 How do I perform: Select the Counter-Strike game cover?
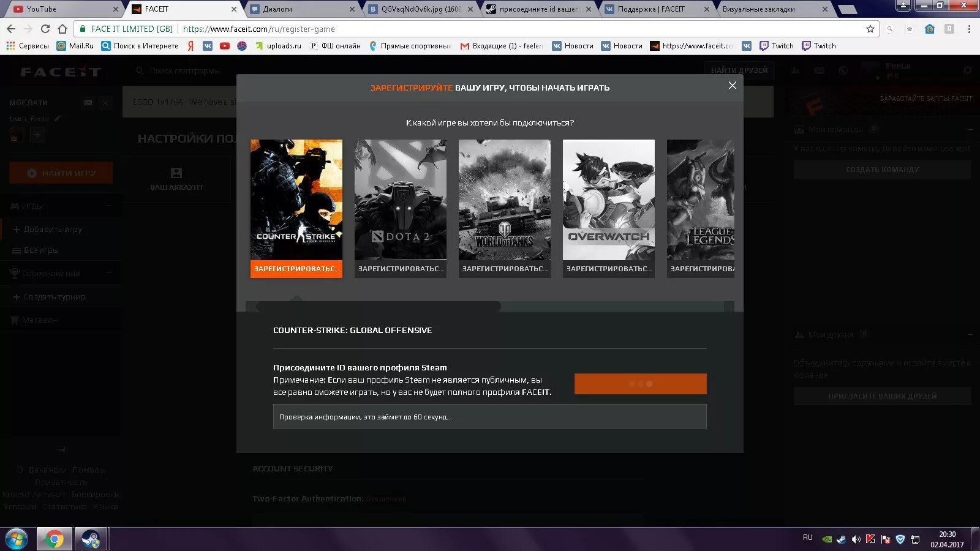(x=296, y=200)
